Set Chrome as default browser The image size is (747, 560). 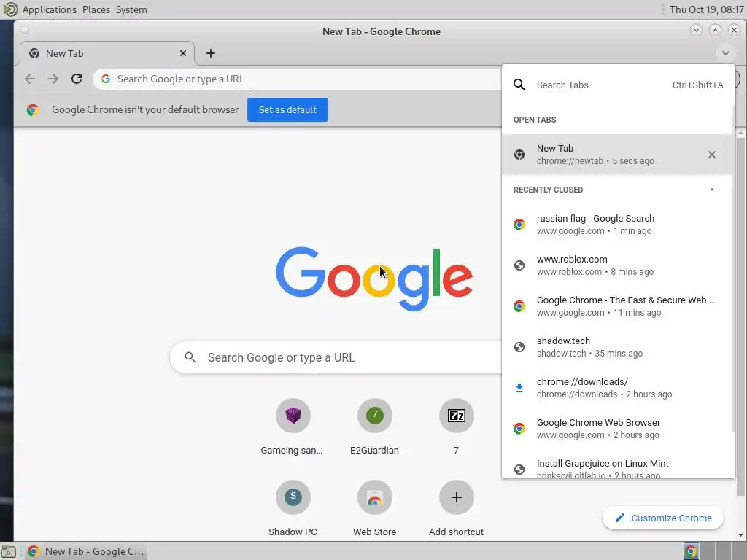click(287, 110)
